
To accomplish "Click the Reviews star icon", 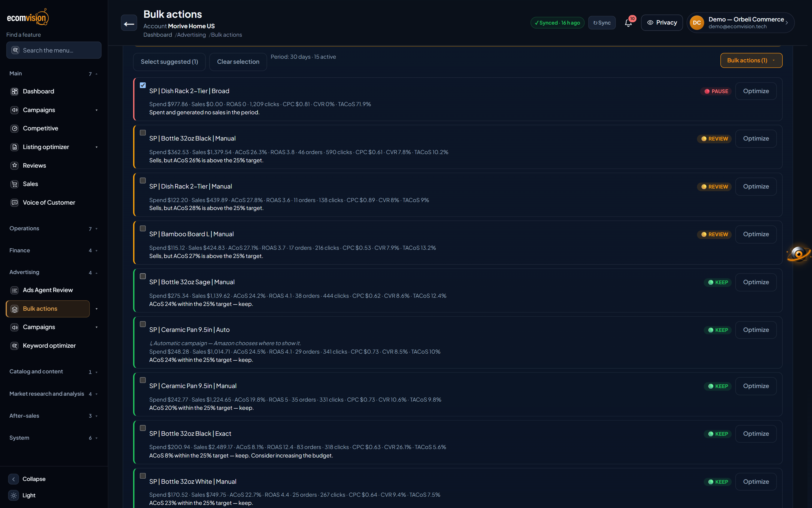I will (14, 165).
